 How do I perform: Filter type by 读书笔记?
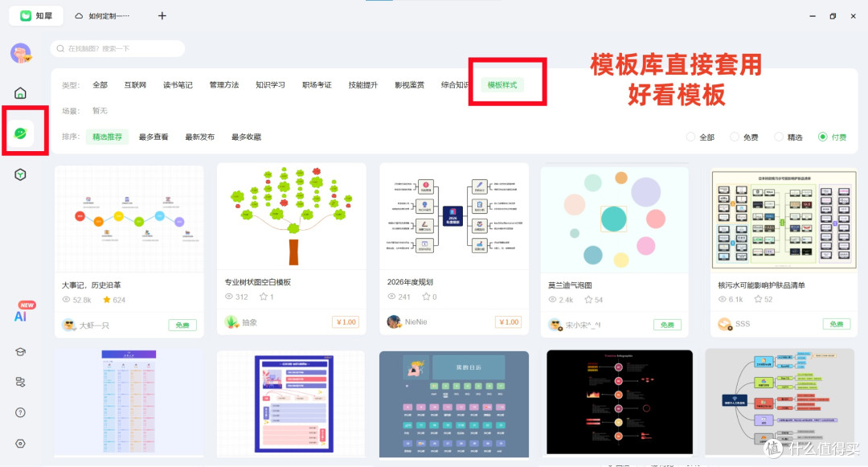tap(178, 84)
